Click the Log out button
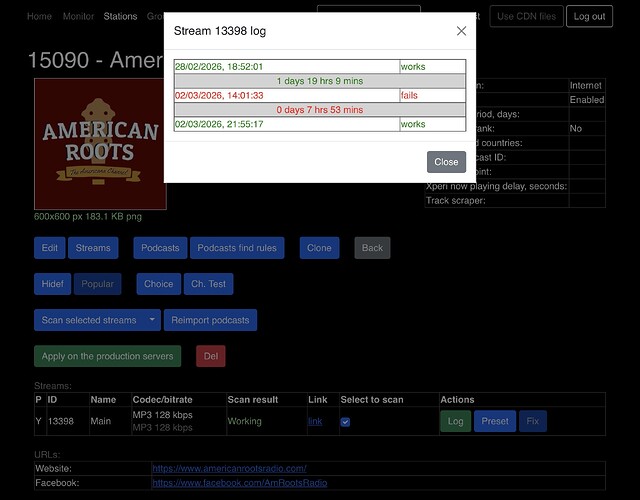 click(589, 16)
